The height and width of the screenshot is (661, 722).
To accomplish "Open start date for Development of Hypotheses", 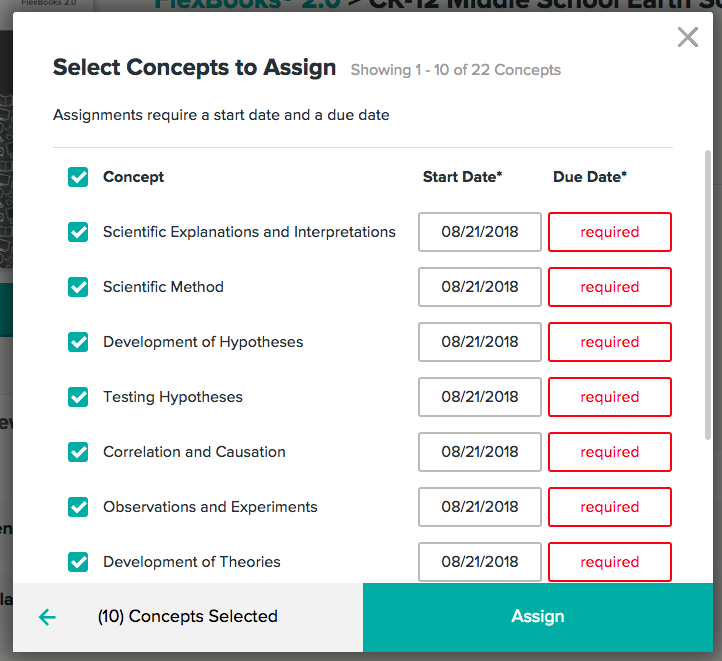I will pos(480,342).
